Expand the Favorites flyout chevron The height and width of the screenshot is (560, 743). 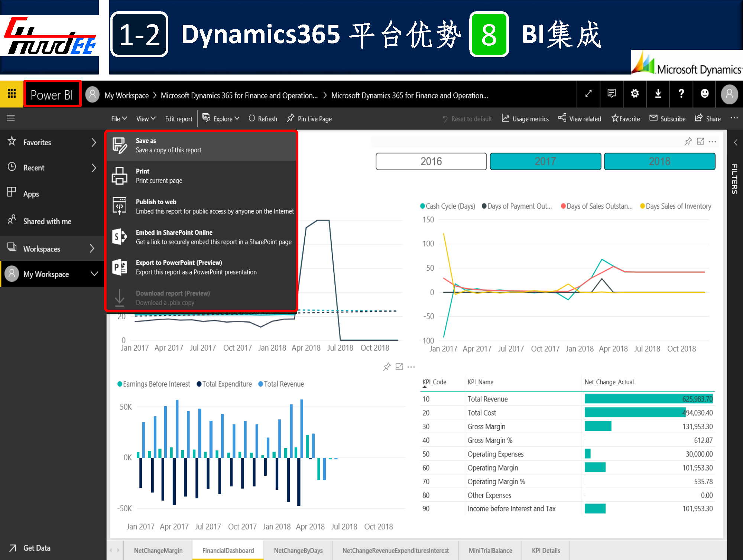coord(94,143)
